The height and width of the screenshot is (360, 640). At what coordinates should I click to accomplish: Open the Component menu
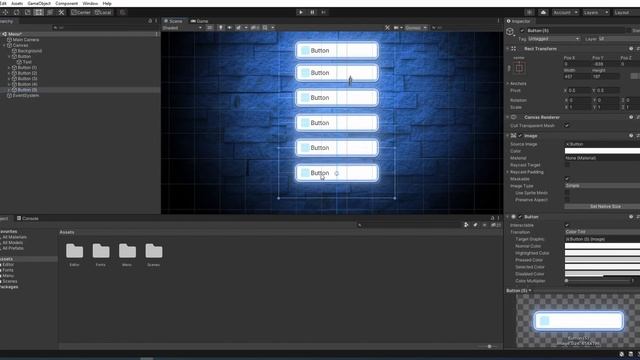point(66,3)
